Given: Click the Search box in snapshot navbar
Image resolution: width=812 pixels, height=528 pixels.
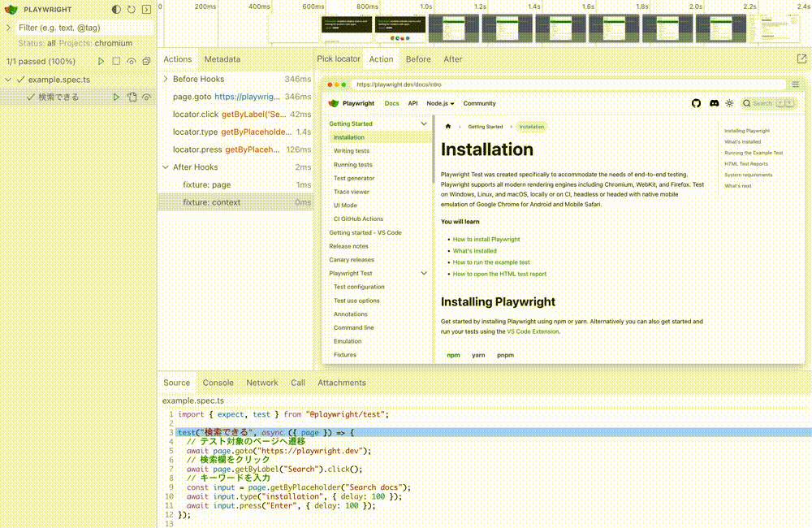Looking at the screenshot, I should [x=768, y=103].
